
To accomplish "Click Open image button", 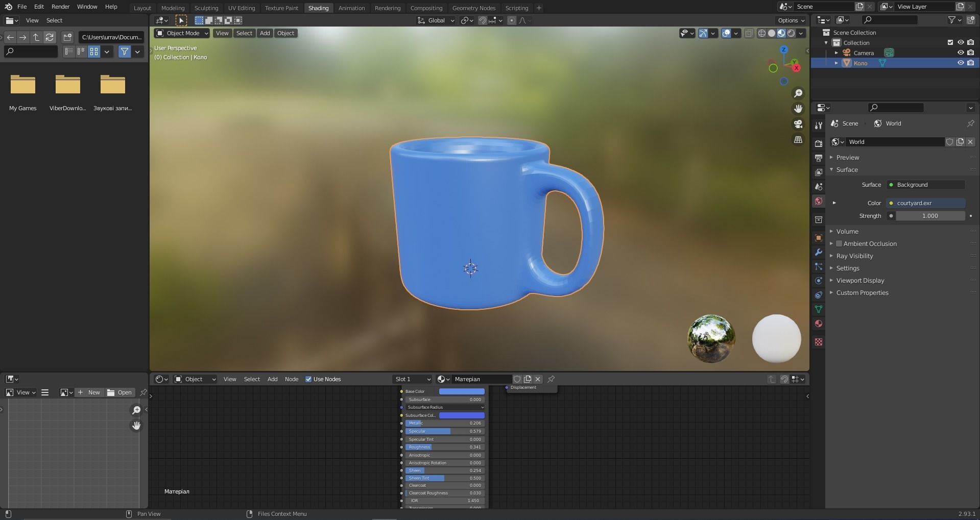I will 119,392.
